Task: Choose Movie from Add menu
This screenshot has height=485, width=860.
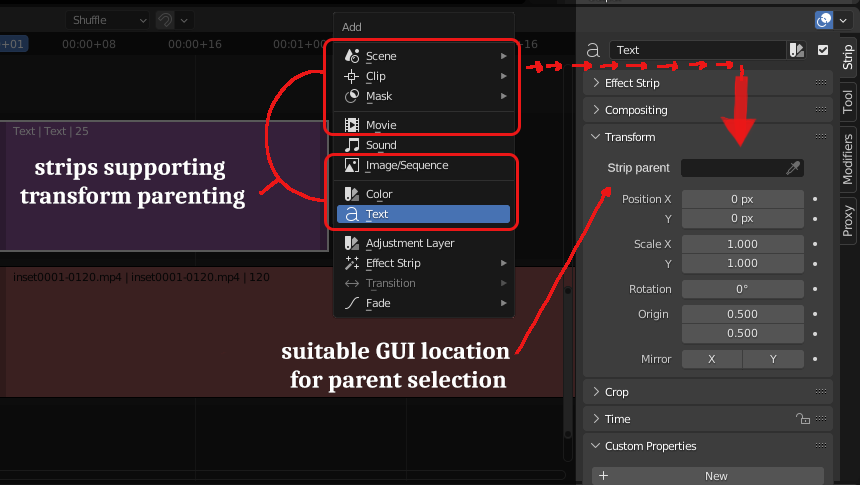Action: click(423, 125)
